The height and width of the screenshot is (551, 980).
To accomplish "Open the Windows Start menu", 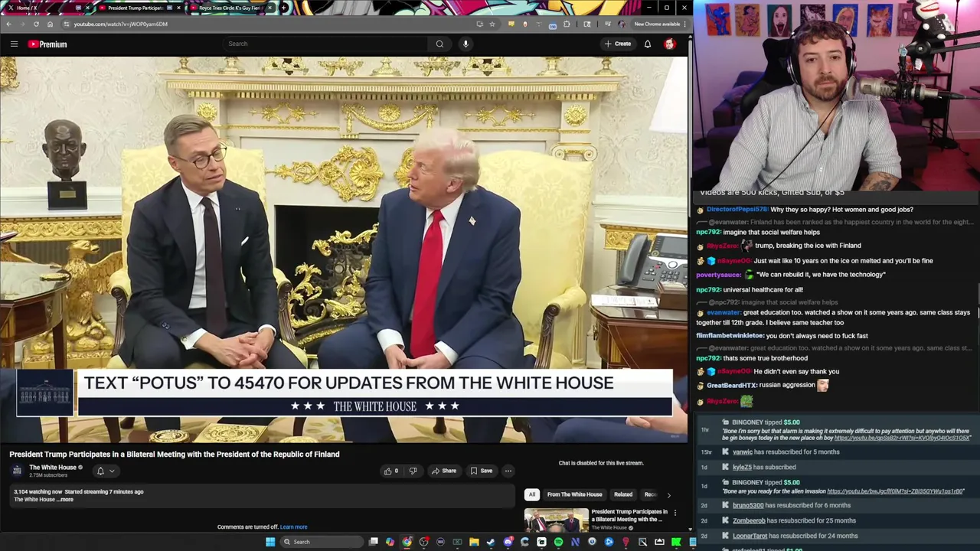I will point(269,542).
